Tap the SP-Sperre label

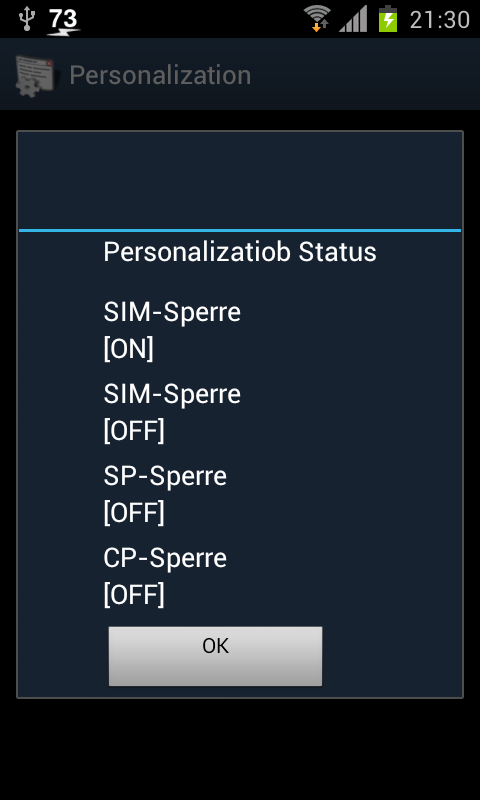click(165, 476)
